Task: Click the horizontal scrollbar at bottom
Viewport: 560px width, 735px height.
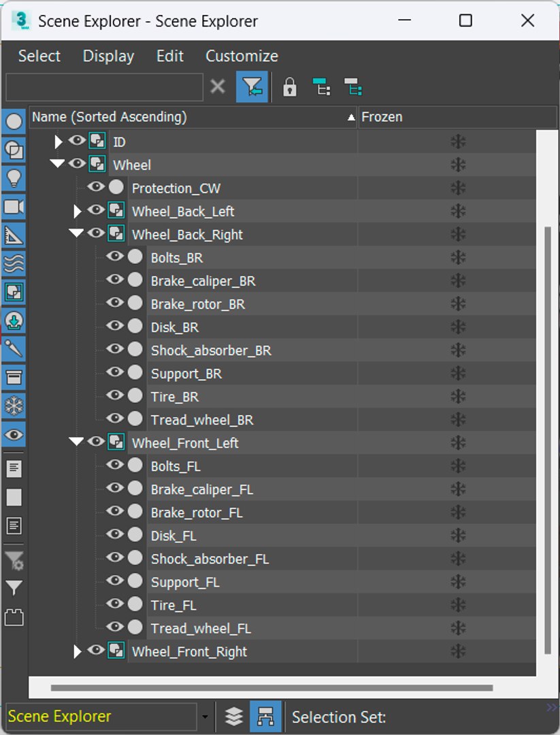Action: click(x=271, y=688)
